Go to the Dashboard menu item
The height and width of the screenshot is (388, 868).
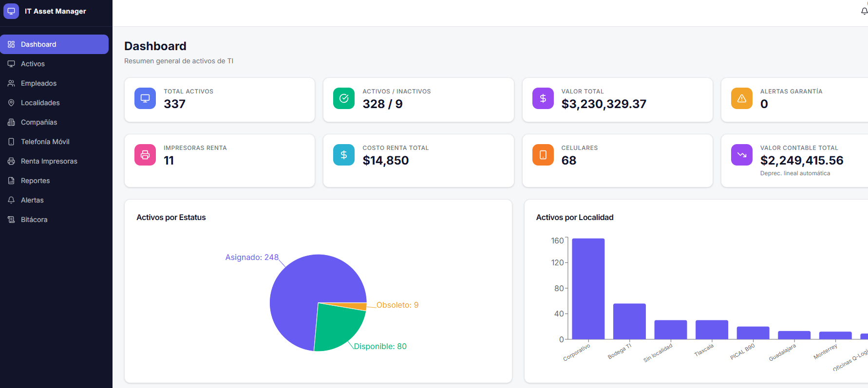click(x=54, y=44)
